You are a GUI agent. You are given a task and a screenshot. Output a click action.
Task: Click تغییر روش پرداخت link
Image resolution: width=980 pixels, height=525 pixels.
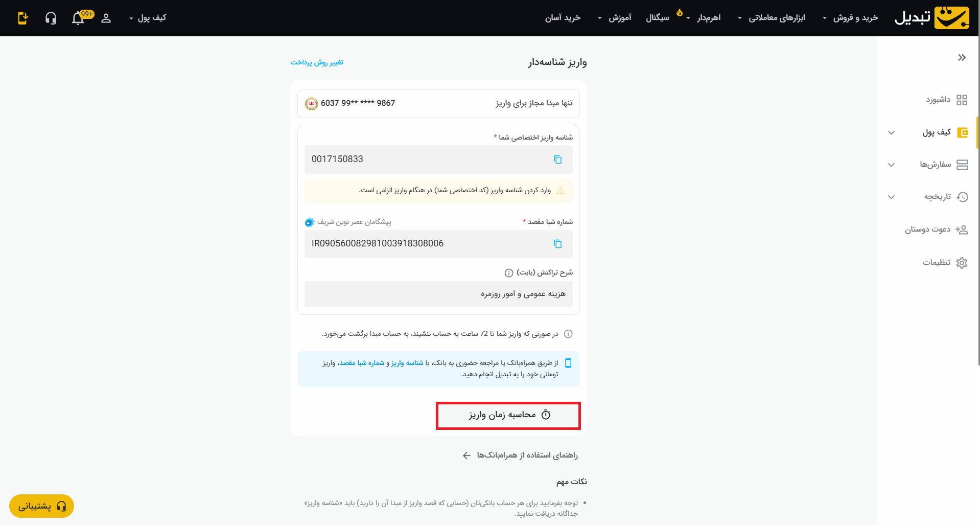pyautogui.click(x=317, y=62)
